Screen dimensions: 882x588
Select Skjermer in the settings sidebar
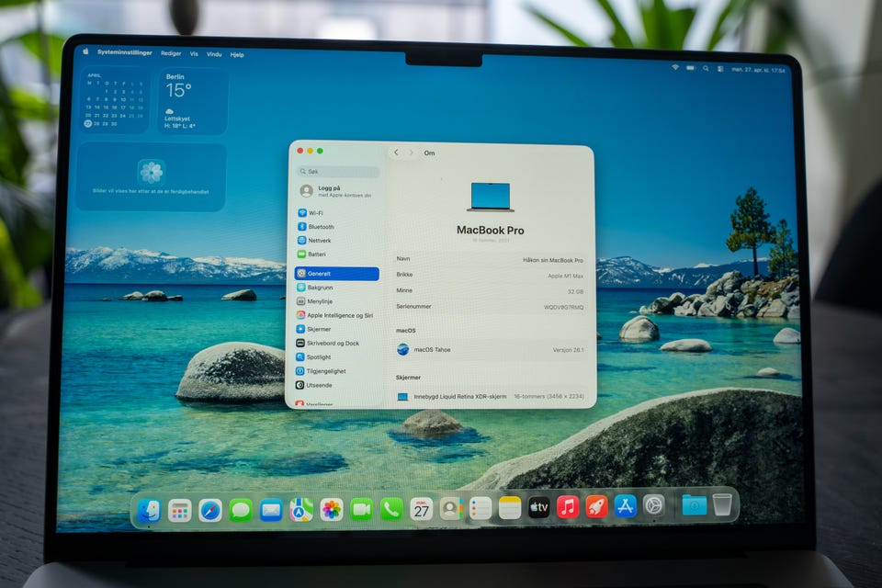tap(336, 329)
